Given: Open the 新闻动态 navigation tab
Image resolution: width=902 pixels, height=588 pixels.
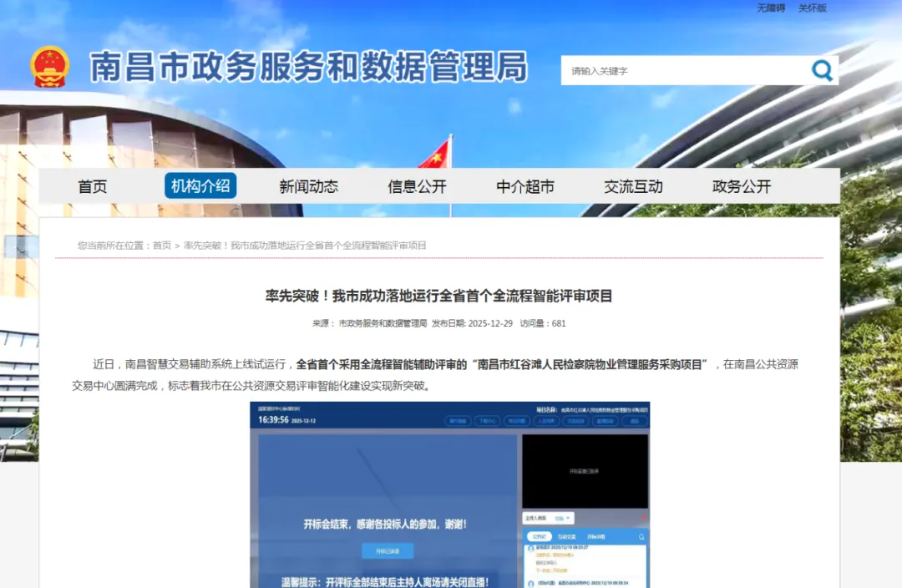Looking at the screenshot, I should pyautogui.click(x=308, y=186).
